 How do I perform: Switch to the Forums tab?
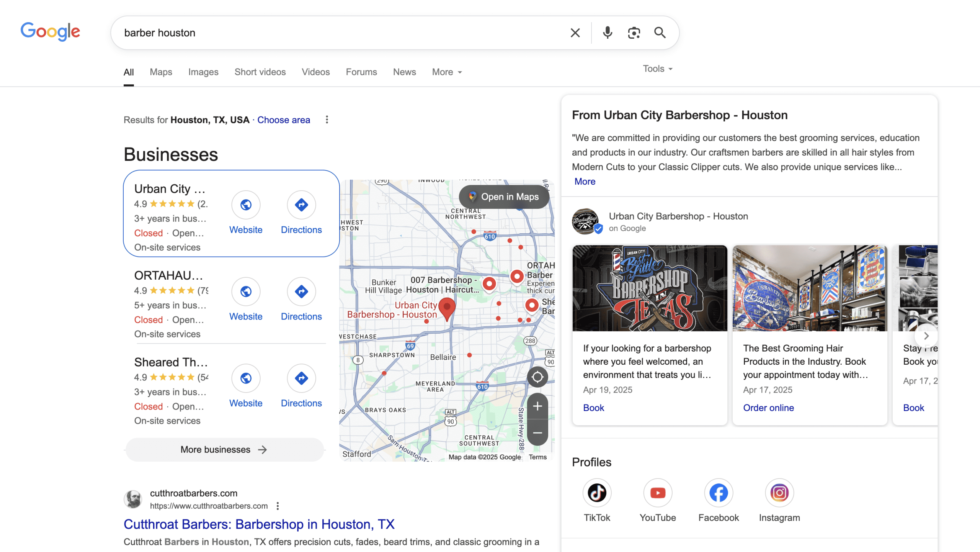coord(361,72)
